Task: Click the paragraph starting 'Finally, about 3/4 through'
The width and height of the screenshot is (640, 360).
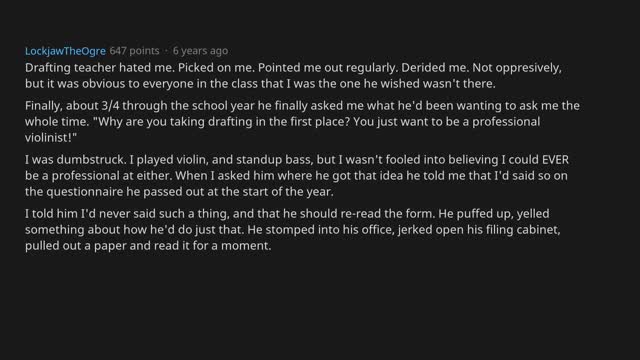Action: tap(302, 122)
